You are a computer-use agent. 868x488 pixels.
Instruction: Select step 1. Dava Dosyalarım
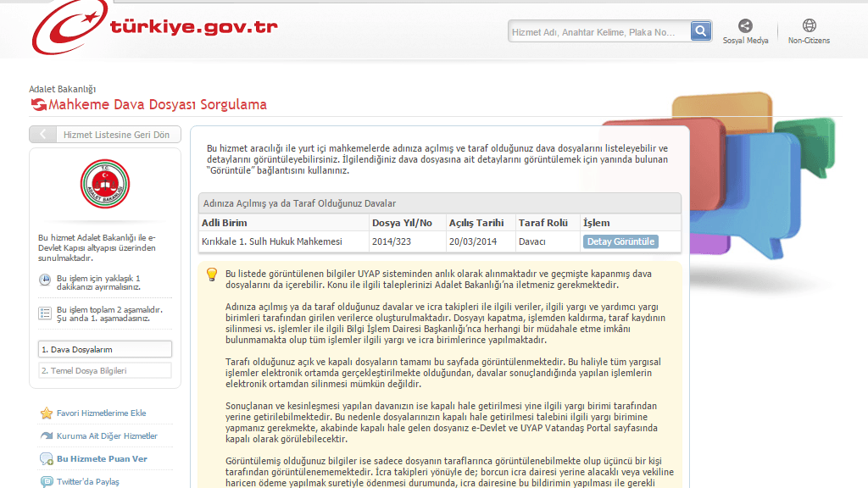[104, 349]
